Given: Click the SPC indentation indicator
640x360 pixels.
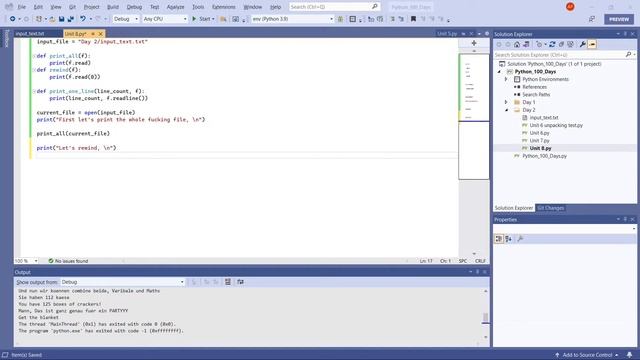Looking at the screenshot, I should [x=463, y=261].
